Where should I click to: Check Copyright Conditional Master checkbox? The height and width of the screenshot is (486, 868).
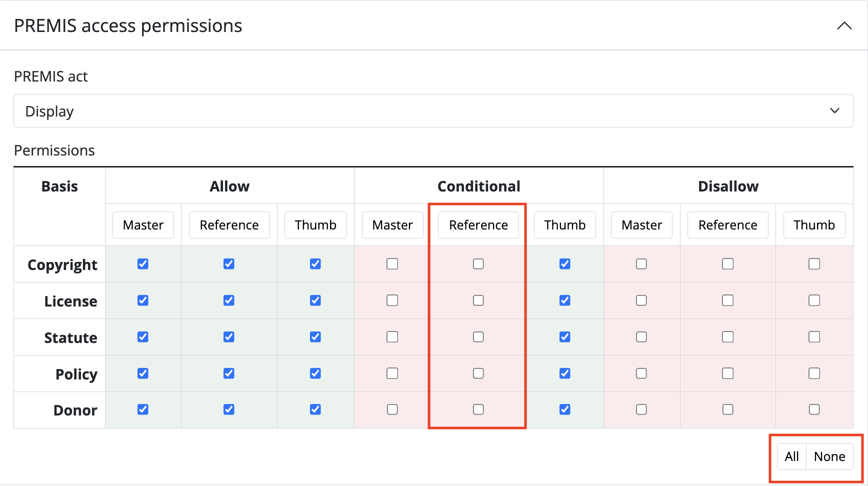coord(392,264)
